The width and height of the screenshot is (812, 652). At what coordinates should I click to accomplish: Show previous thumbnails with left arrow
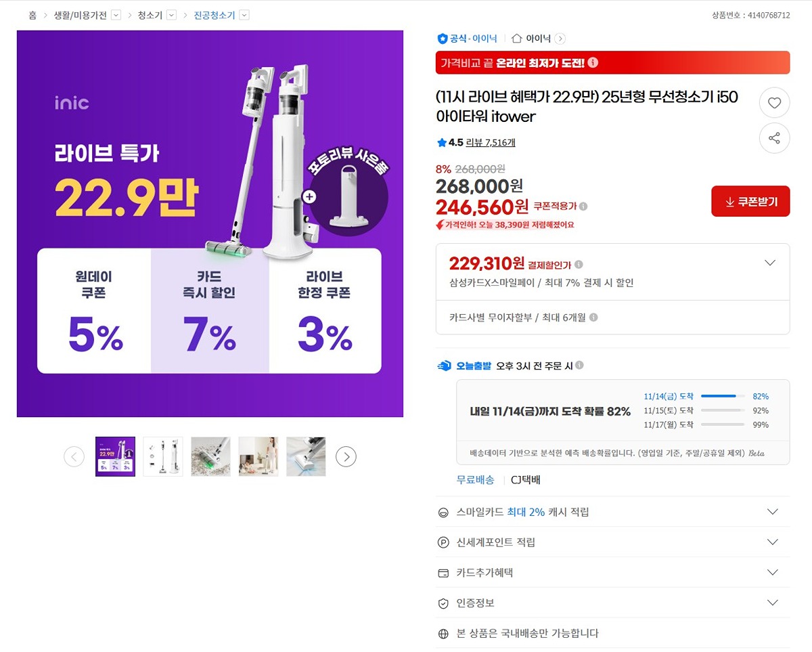click(x=74, y=457)
